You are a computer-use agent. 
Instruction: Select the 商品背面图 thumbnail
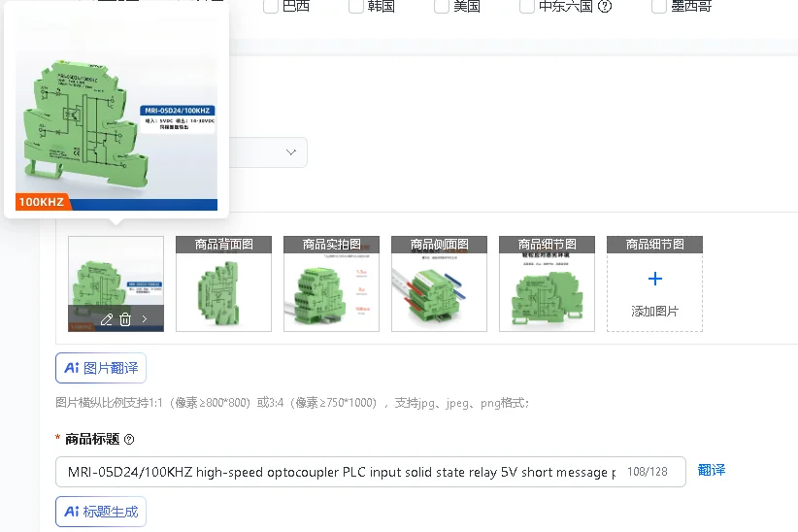coord(223,283)
